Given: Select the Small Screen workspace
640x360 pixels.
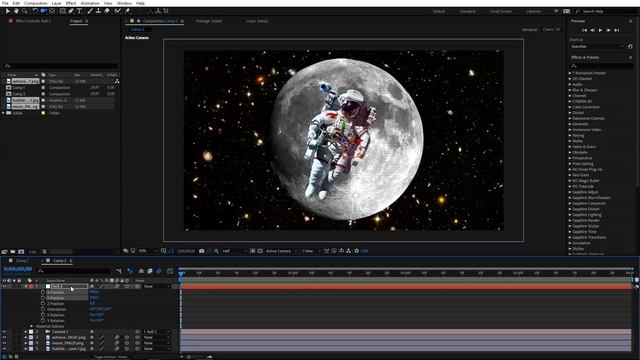Looking at the screenshot, I should pyautogui.click(x=501, y=11).
